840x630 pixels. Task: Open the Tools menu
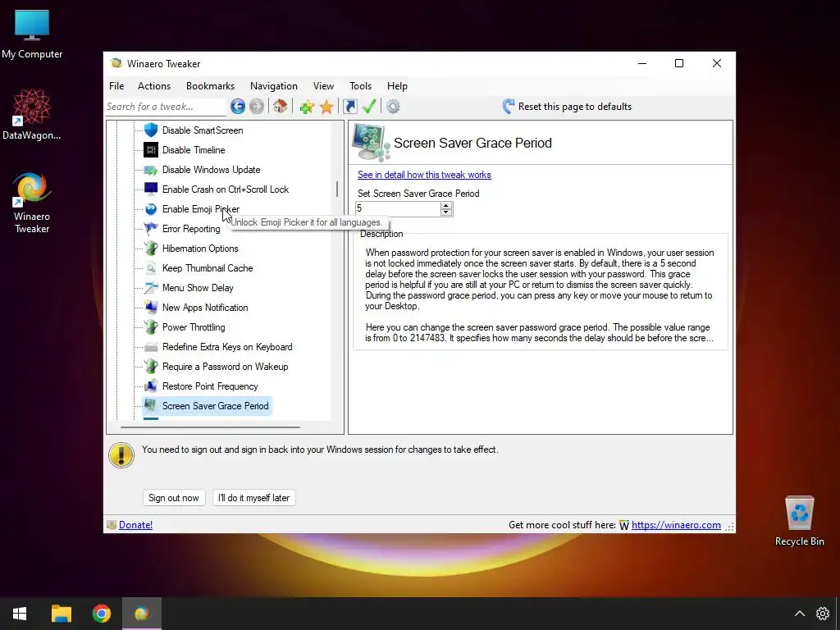point(360,85)
